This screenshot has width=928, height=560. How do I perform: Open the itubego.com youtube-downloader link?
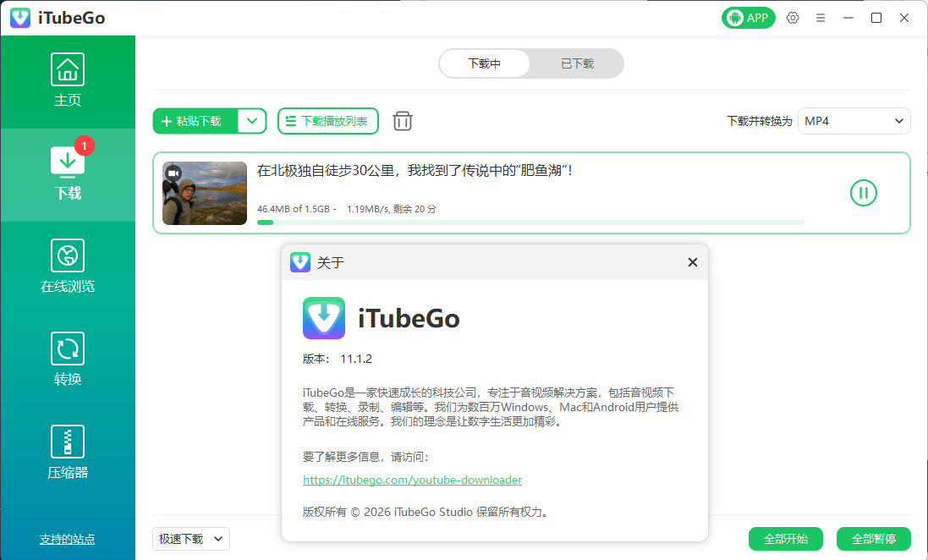tap(413, 480)
